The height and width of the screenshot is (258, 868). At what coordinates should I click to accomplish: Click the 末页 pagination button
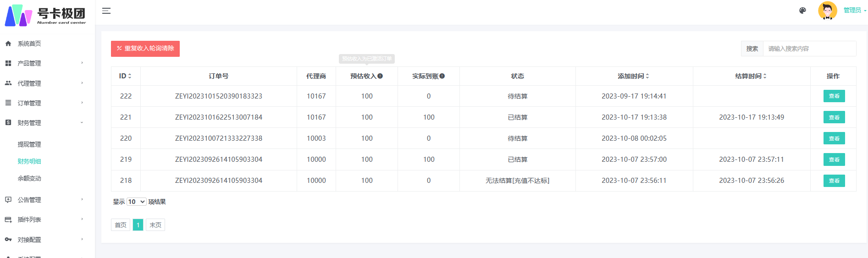pyautogui.click(x=155, y=225)
